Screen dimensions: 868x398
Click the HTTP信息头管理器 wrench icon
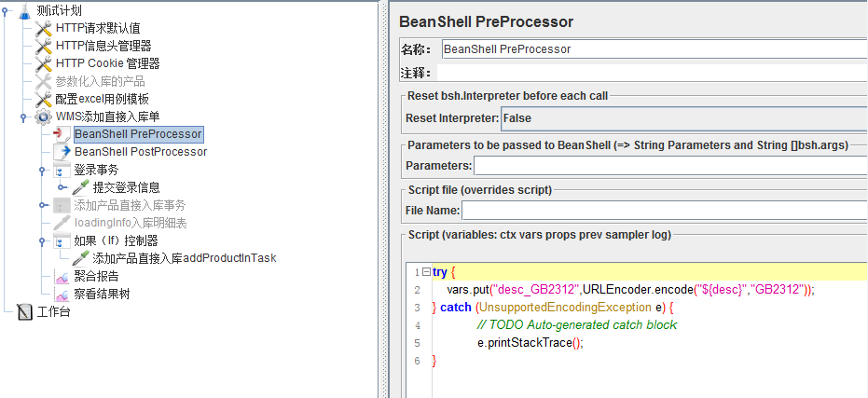click(x=43, y=46)
